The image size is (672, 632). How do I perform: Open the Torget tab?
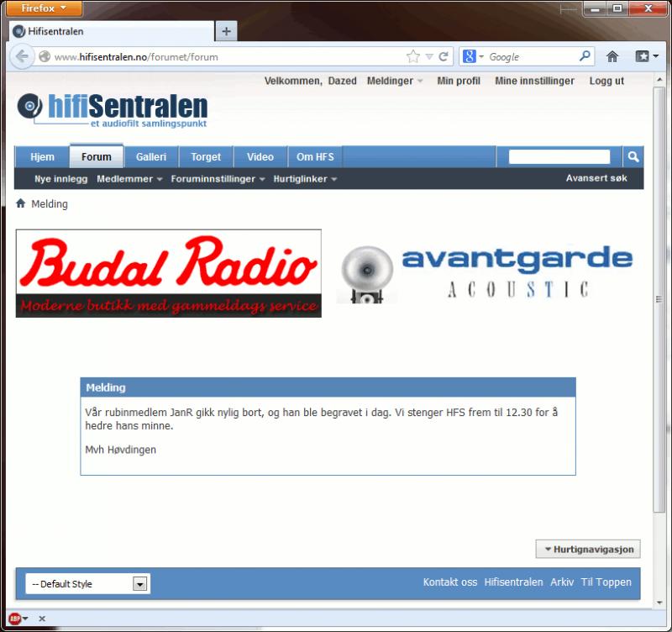click(x=206, y=157)
